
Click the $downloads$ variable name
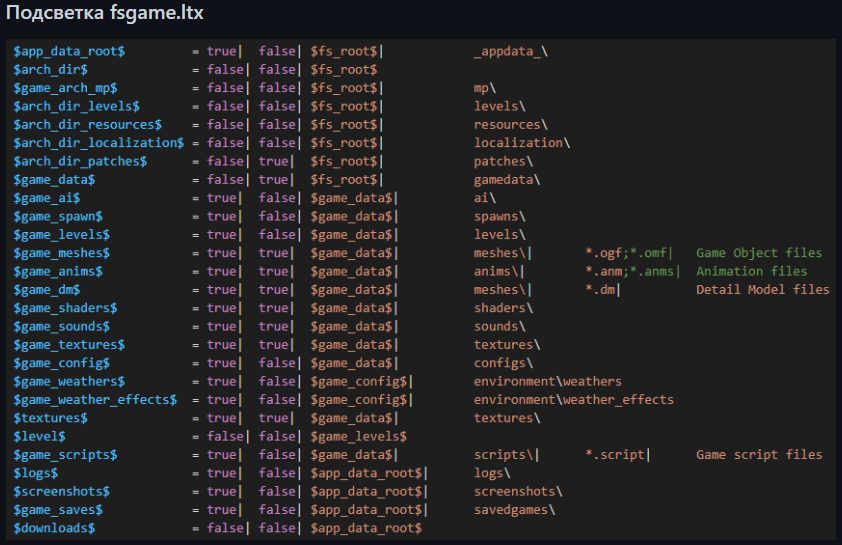click(54, 528)
